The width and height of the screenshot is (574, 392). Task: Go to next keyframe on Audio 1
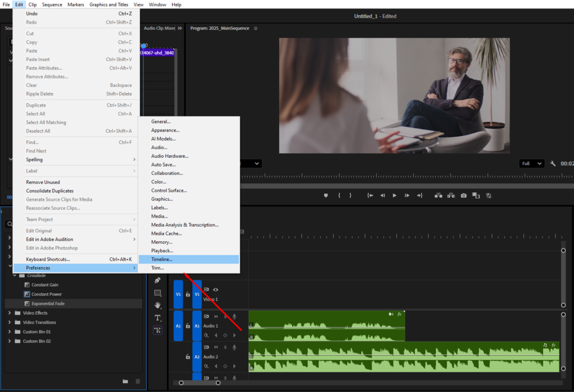pos(234,335)
